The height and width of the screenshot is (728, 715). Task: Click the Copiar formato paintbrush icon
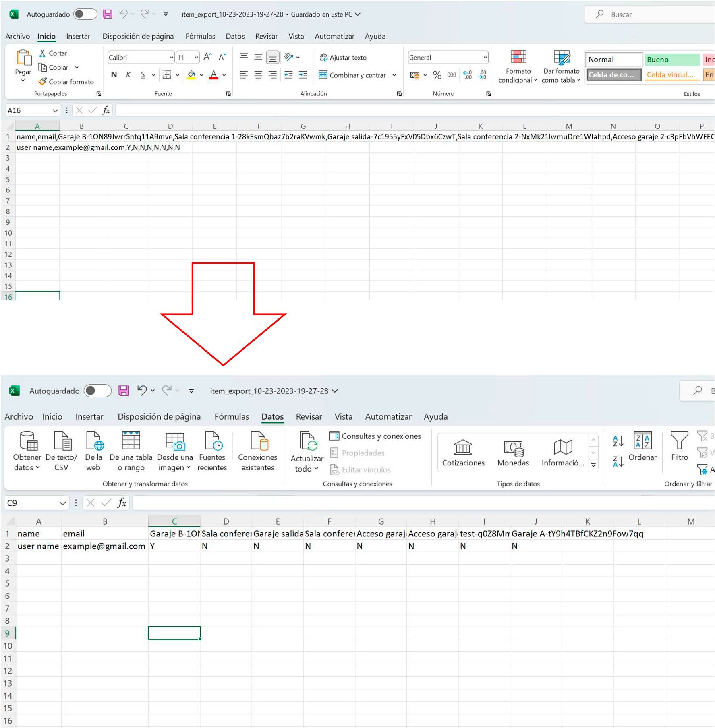coord(42,82)
